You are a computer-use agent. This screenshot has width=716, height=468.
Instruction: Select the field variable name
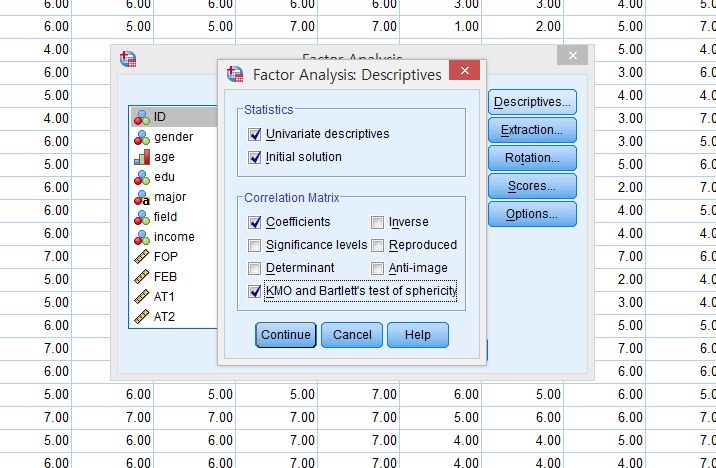165,216
